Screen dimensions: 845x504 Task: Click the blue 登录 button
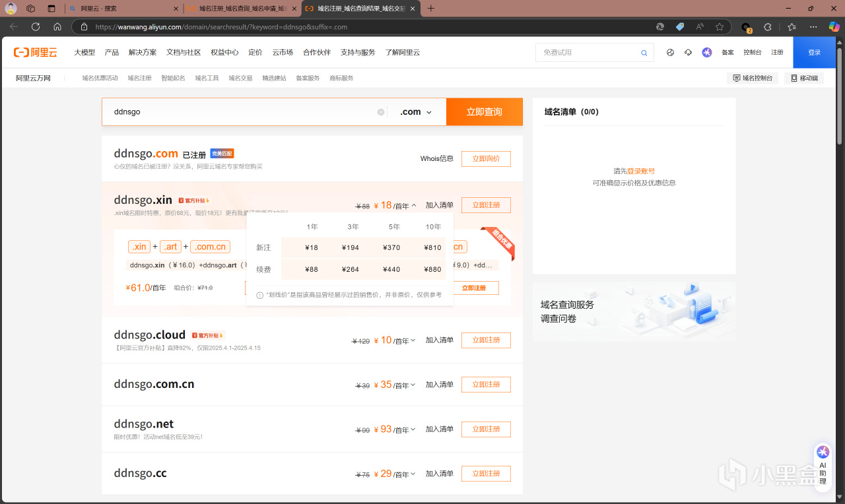(x=815, y=53)
